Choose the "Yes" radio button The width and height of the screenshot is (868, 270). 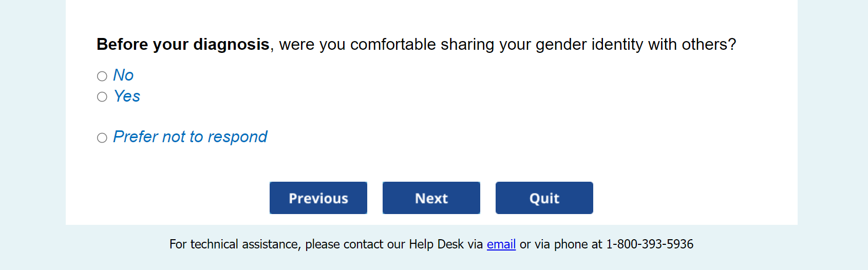[x=102, y=97]
